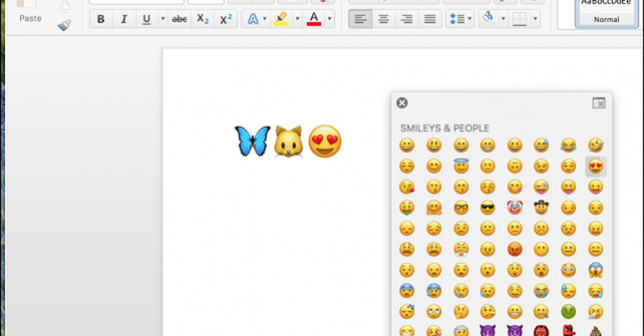The image size is (644, 336).
Task: Apply superscript formatting
Action: [225, 19]
